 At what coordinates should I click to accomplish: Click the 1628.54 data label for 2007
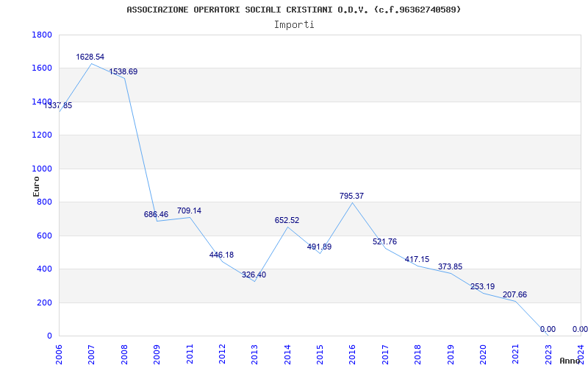coord(90,57)
